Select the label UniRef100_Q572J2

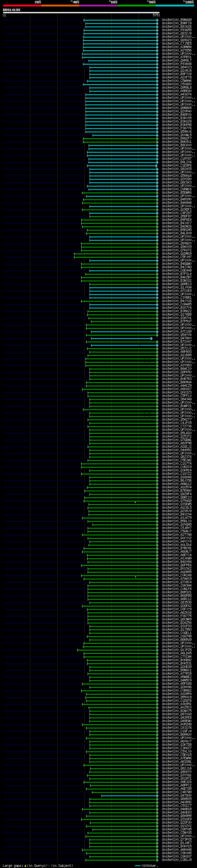tap(176, 349)
